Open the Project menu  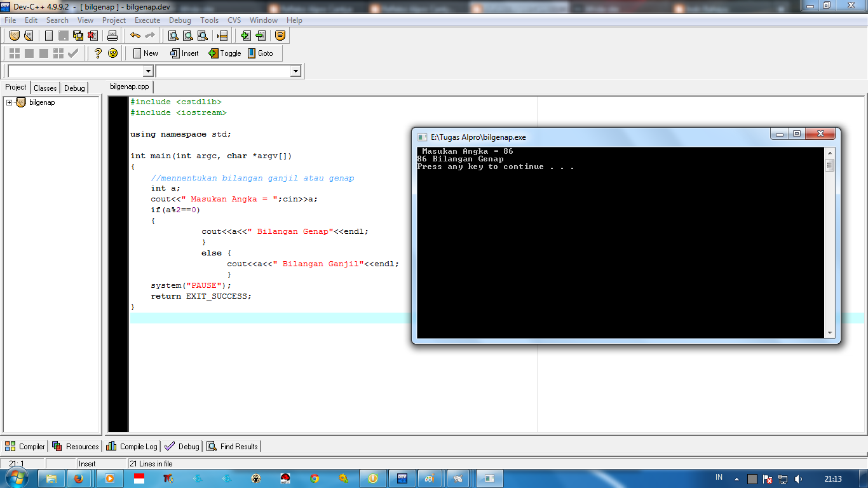[114, 20]
